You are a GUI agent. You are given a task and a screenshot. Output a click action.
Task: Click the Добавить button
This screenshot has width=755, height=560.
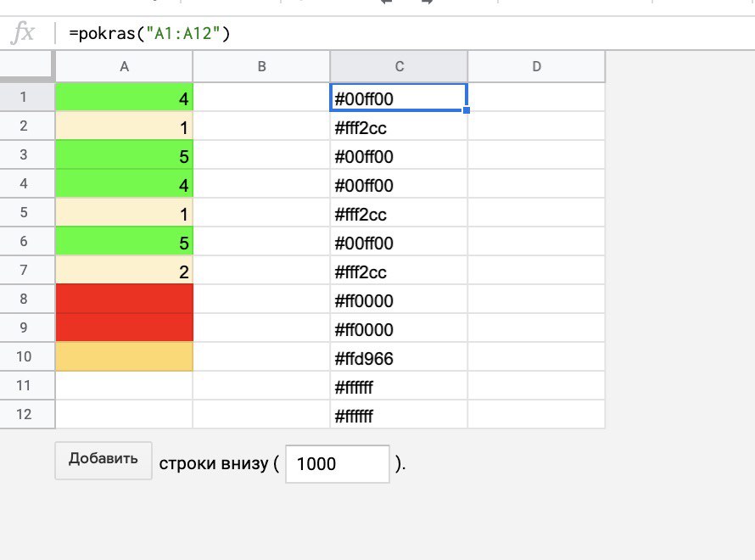tap(103, 461)
